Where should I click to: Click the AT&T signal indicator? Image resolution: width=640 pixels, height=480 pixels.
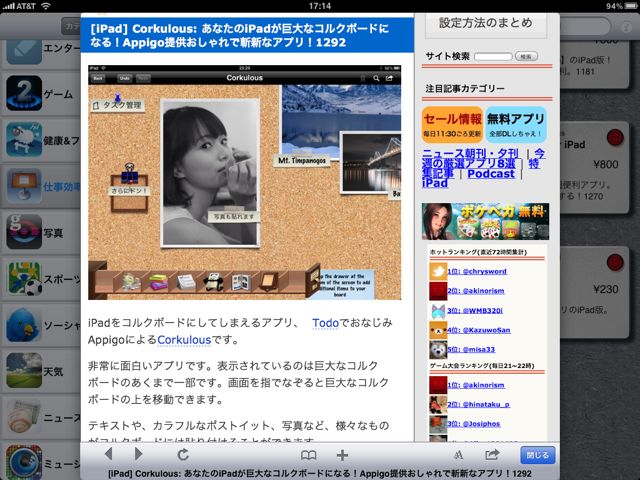click(19, 6)
